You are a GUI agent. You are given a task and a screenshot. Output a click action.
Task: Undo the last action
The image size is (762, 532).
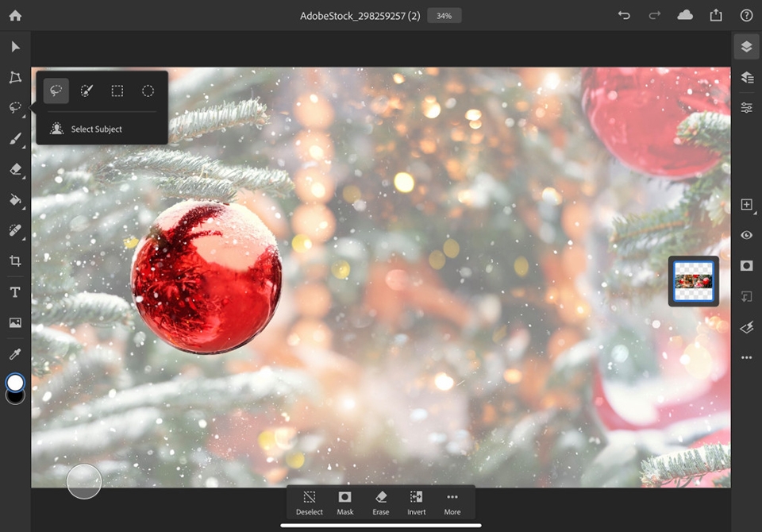[x=623, y=15]
